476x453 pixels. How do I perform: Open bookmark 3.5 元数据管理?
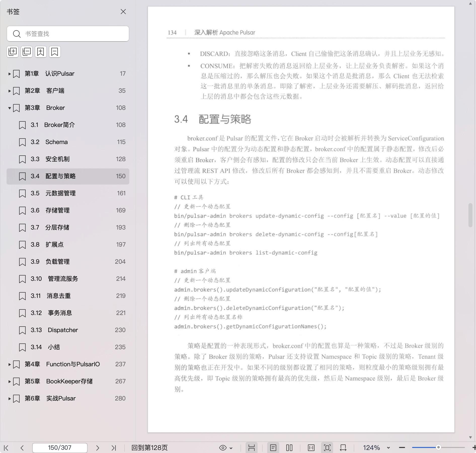pyautogui.click(x=60, y=193)
